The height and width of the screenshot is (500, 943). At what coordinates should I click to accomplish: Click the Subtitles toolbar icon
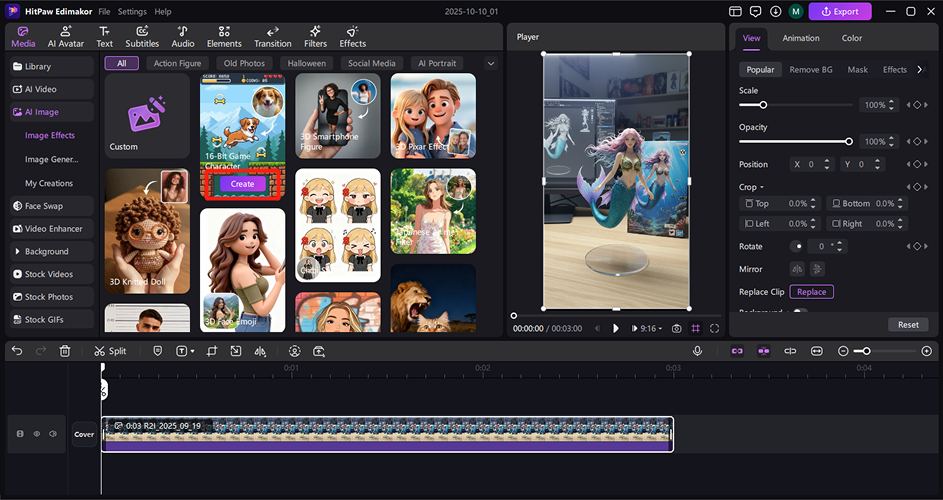pyautogui.click(x=142, y=36)
